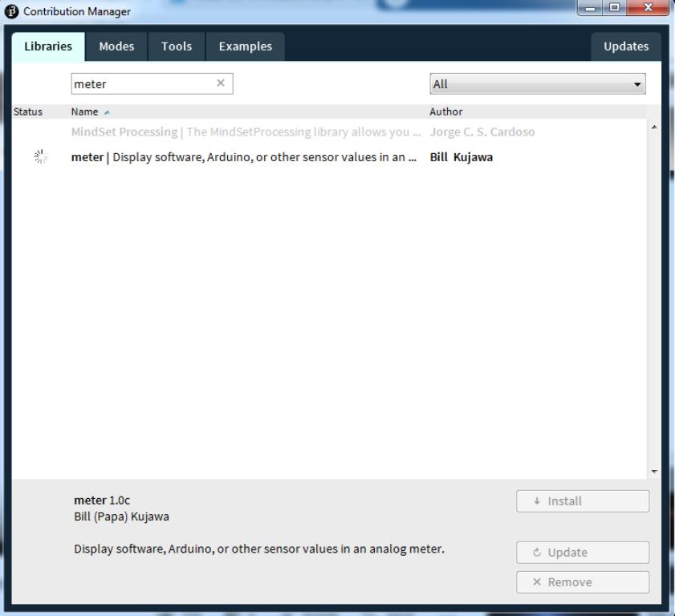The height and width of the screenshot is (616, 675).
Task: Sort list by the Name column header
Action: [x=85, y=111]
